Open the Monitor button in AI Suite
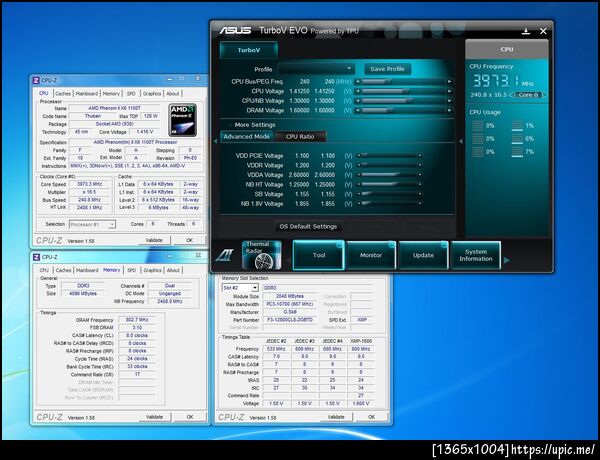The height and width of the screenshot is (460, 600). pos(371,255)
